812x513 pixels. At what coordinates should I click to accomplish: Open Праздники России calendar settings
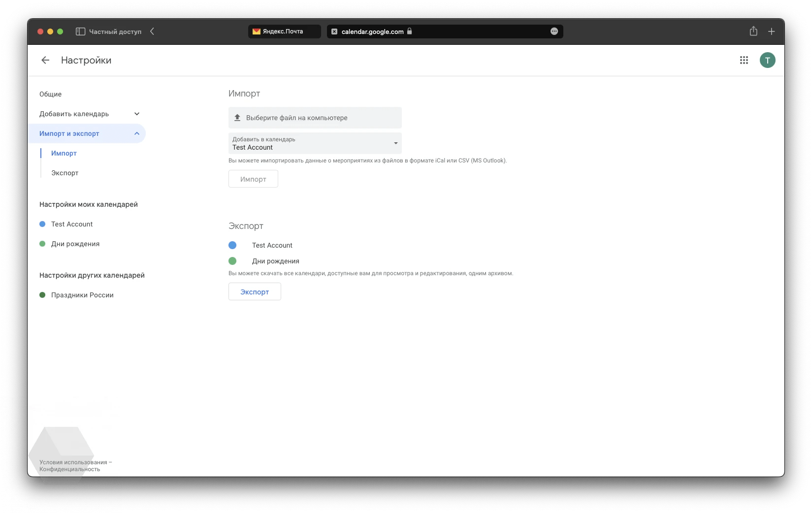click(x=82, y=295)
